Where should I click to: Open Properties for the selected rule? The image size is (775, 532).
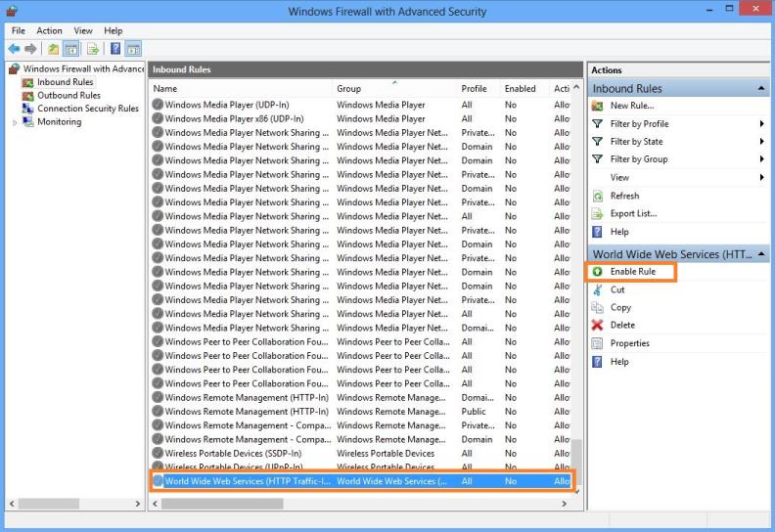coord(629,343)
